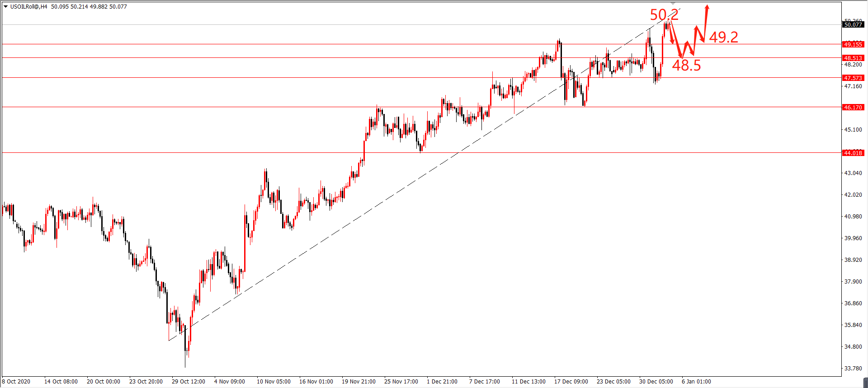Viewport: 868px width, 388px height.
Task: Click the 35.840 price axis label
Action: point(853,325)
